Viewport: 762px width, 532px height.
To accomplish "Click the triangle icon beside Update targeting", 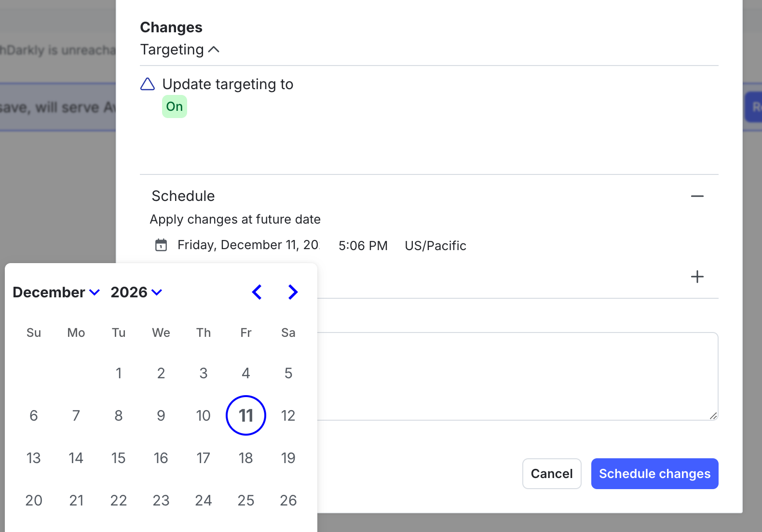I will 148,84.
